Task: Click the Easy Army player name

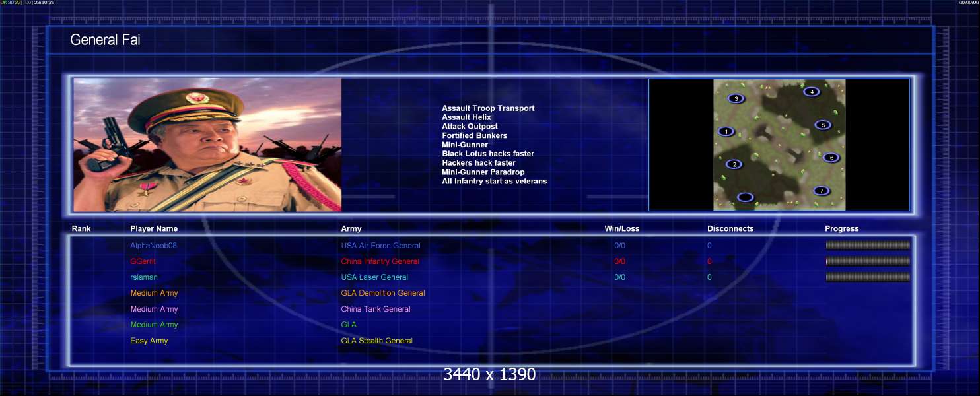Action: (x=149, y=341)
